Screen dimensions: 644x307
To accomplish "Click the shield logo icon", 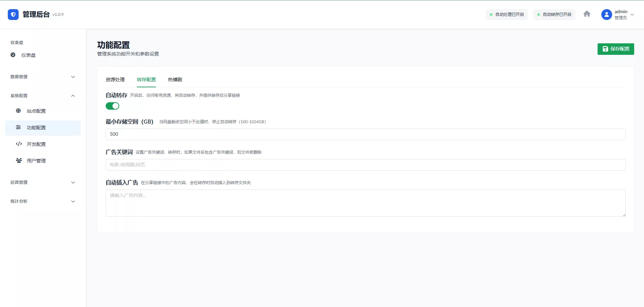I will tap(13, 15).
